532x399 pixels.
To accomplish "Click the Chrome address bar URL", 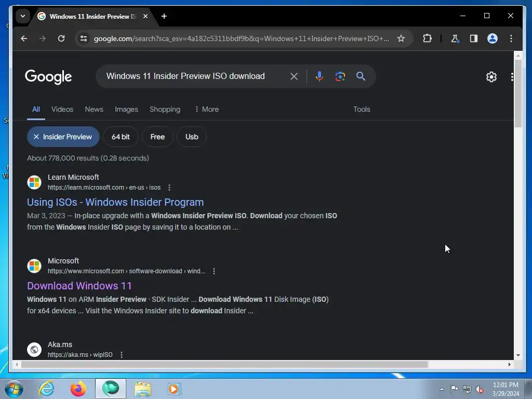I will click(x=241, y=38).
